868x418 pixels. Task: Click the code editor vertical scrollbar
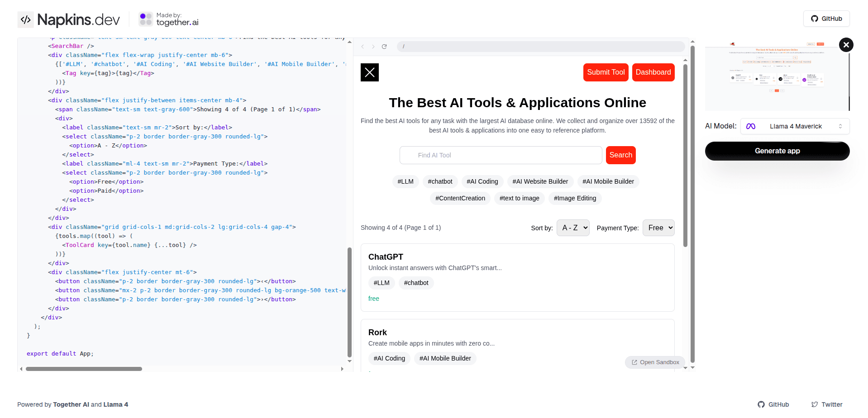[349, 302]
